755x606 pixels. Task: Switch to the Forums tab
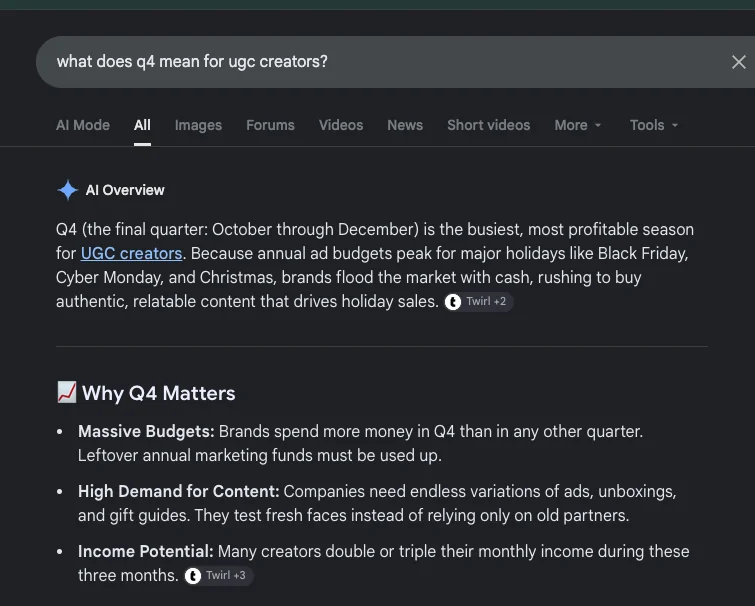click(x=270, y=125)
